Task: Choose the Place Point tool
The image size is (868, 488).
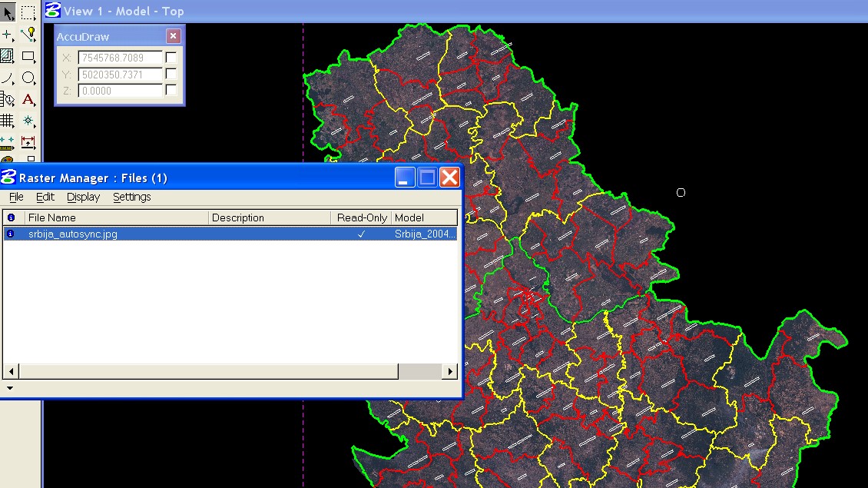Action: (8, 35)
